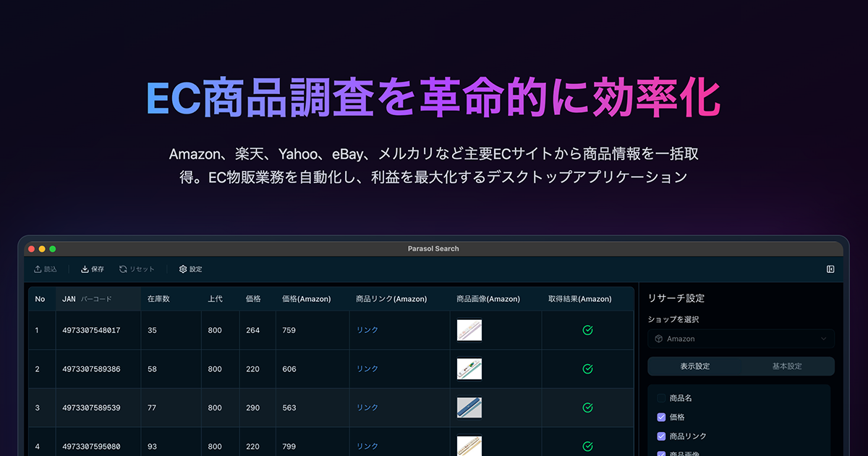Click the 保存 save toolbar button
Screen dimensions: 868x456
93,269
